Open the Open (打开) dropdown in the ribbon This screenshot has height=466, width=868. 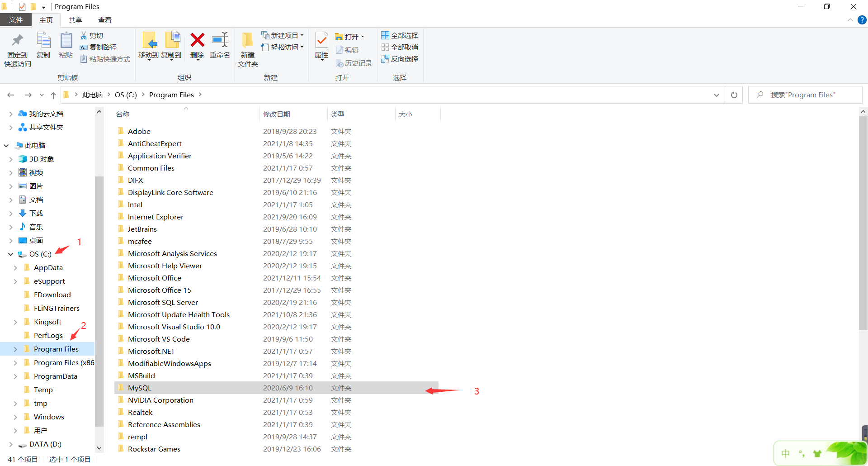(x=349, y=37)
